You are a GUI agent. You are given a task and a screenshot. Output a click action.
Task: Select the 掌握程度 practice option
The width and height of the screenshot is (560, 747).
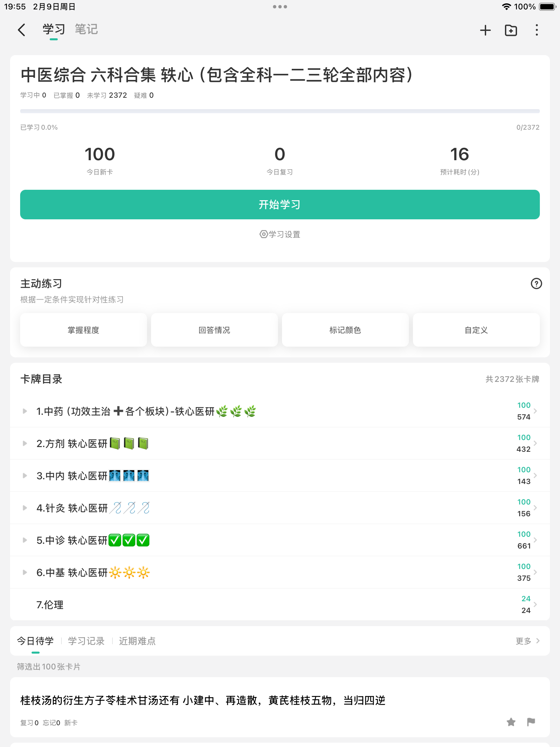(83, 330)
